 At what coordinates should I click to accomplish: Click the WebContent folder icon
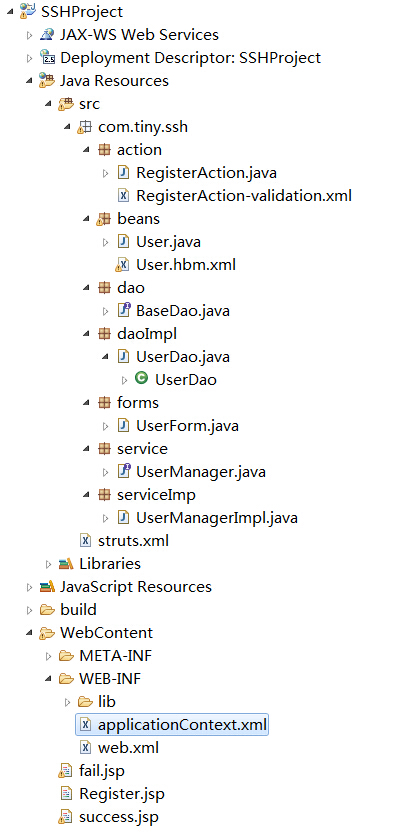coord(47,633)
